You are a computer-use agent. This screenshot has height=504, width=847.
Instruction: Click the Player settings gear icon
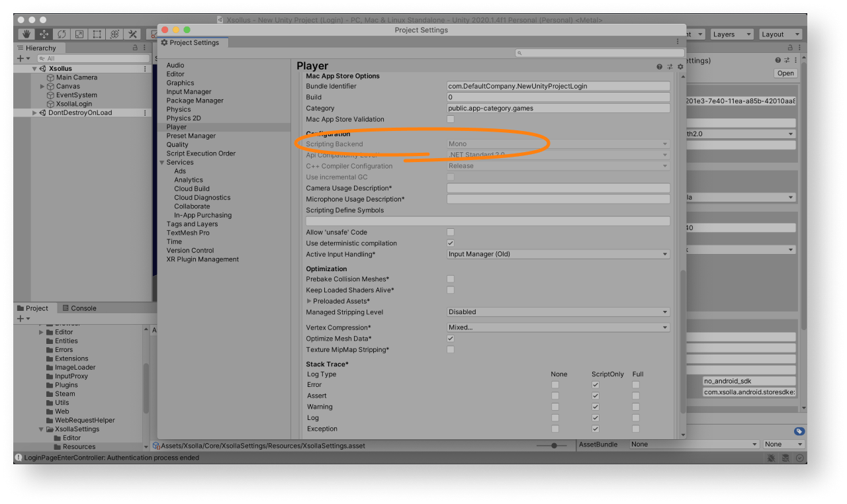[680, 67]
